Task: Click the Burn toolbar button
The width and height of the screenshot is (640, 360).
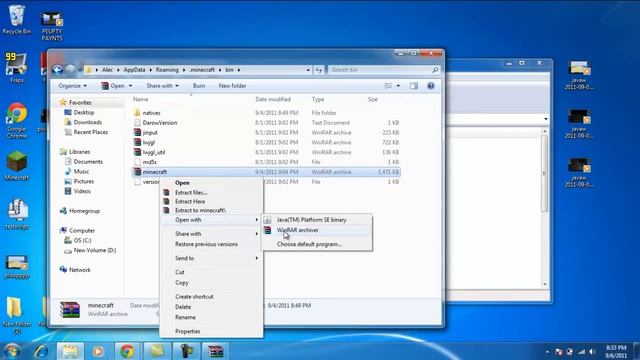Action: coord(199,86)
